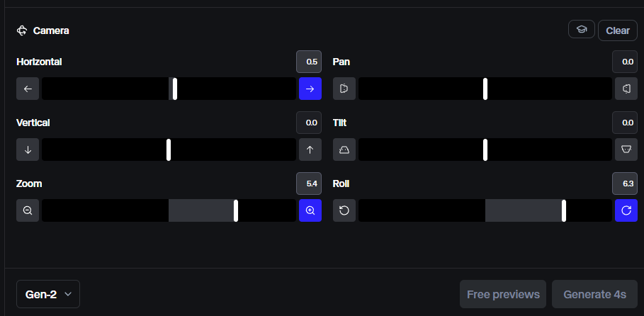Click the Vertical down arrow button
Viewport: 644px width, 316px height.
click(28, 149)
